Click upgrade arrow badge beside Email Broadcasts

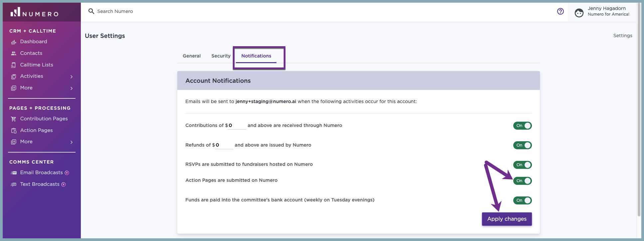67,173
